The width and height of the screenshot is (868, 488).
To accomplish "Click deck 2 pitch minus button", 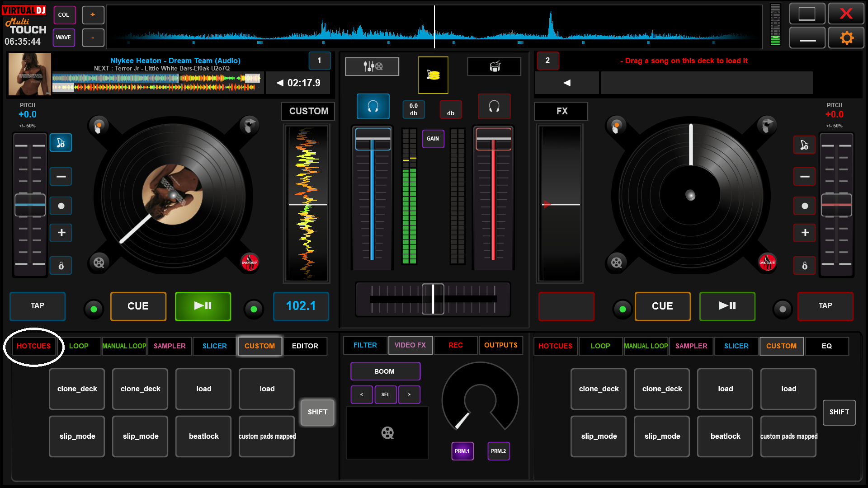I will (x=805, y=176).
